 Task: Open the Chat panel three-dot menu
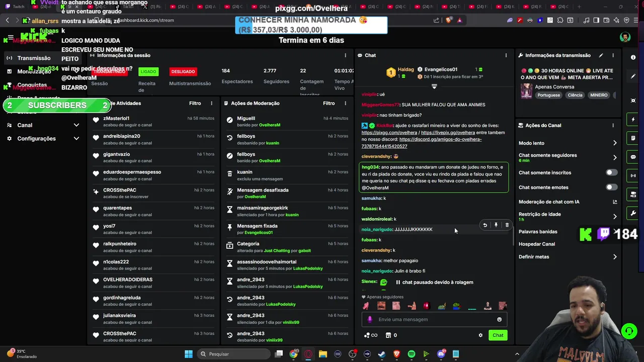(x=506, y=55)
